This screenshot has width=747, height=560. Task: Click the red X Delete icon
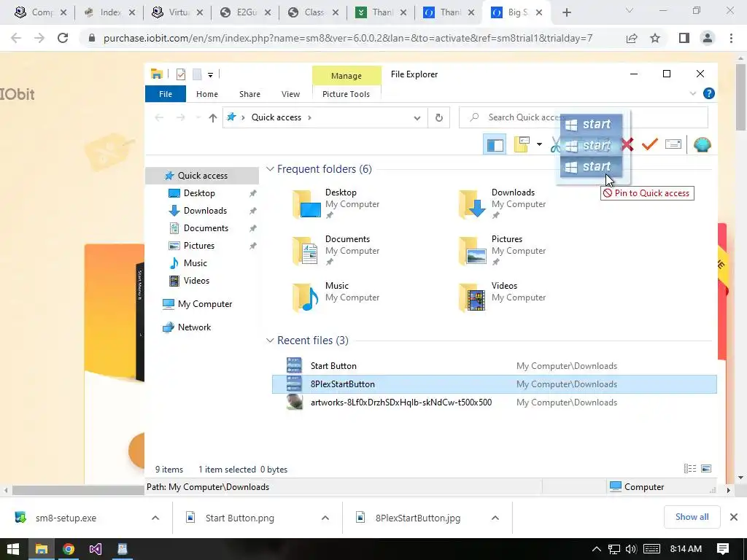[627, 145]
